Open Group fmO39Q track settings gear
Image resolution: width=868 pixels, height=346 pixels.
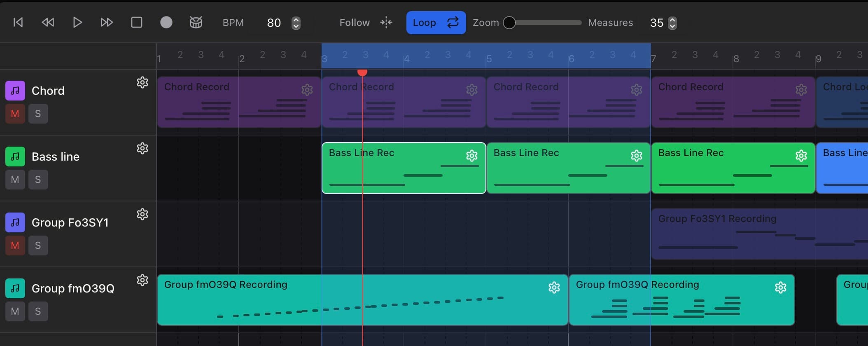coord(142,280)
